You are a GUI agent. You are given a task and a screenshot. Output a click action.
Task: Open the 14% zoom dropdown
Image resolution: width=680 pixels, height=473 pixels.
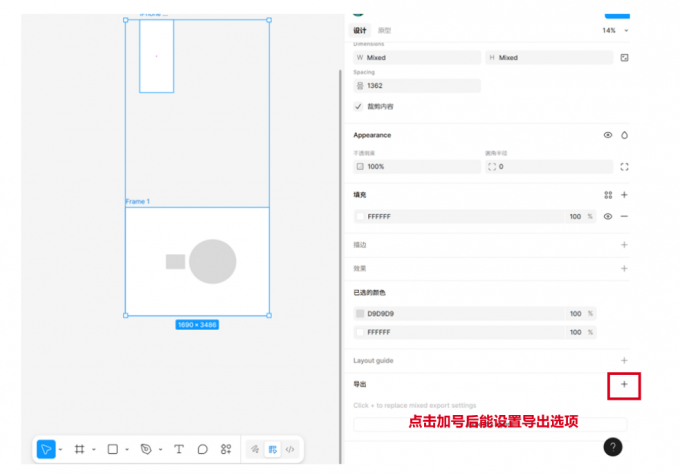click(x=612, y=30)
